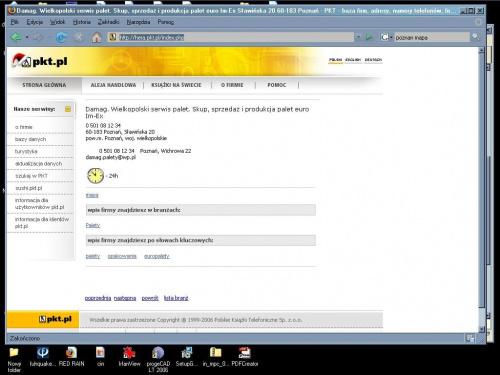Click the footer pkt.pl logo
This screenshot has width=500, height=375.
click(x=55, y=319)
